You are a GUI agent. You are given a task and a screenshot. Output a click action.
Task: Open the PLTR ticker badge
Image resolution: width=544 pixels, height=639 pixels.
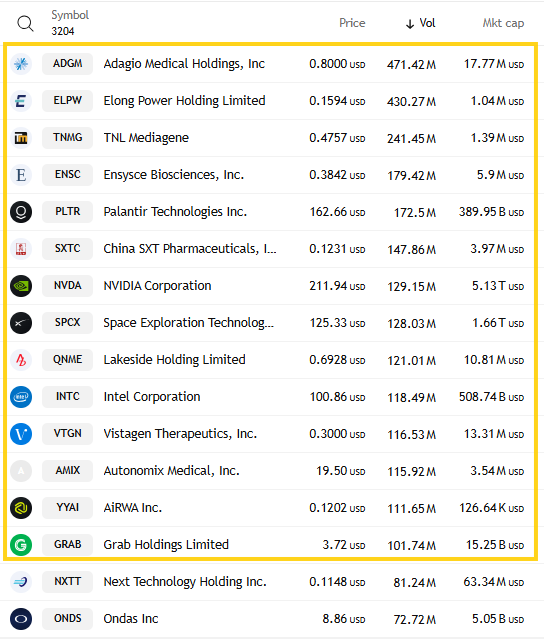pos(67,212)
